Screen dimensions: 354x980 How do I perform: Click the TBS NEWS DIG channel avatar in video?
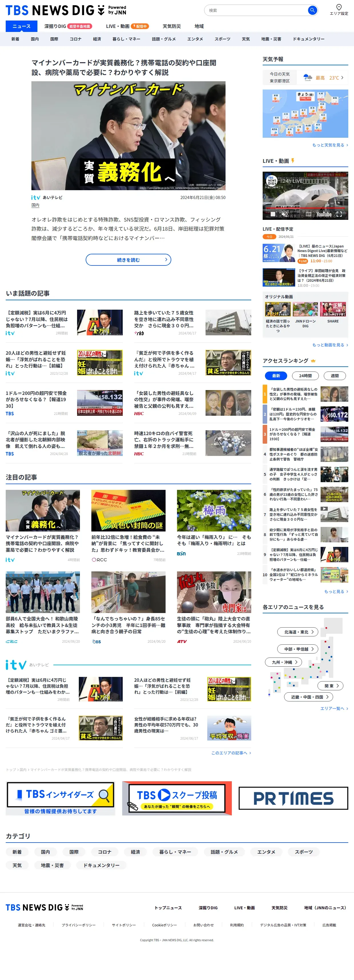point(272,180)
